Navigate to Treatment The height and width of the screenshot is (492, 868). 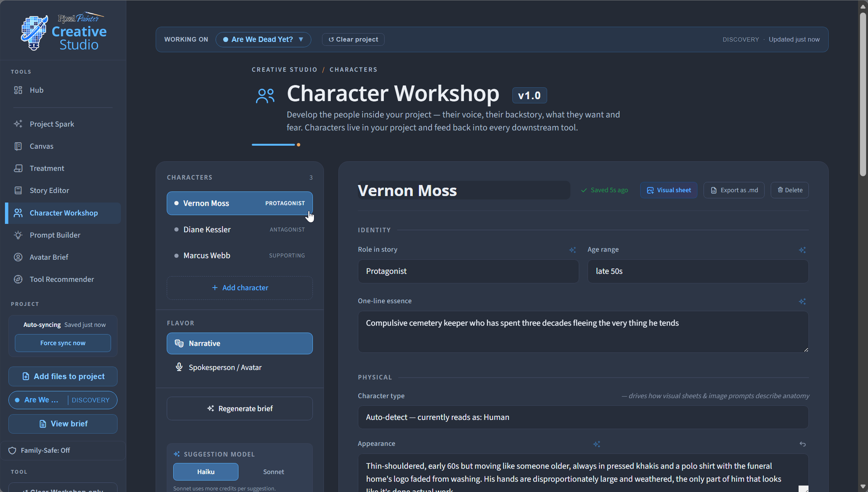(63, 168)
